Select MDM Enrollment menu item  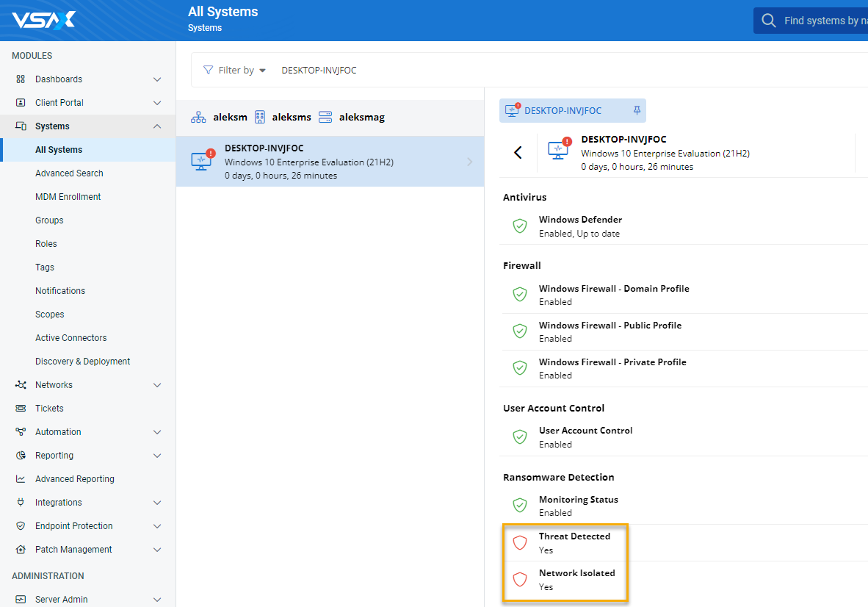click(68, 197)
